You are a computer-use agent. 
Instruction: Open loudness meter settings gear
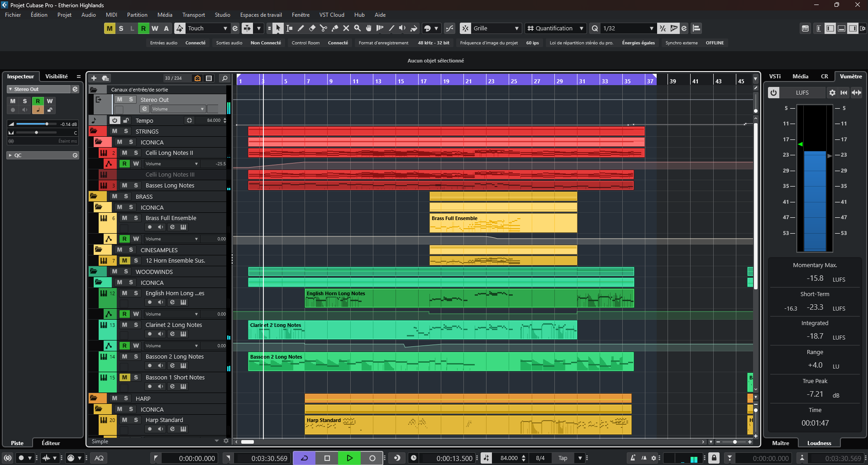click(832, 93)
